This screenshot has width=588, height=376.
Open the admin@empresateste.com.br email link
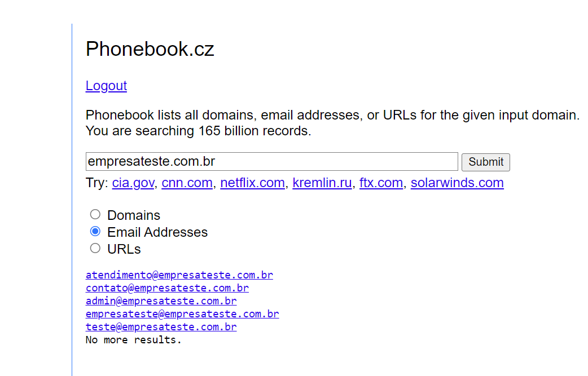point(161,301)
